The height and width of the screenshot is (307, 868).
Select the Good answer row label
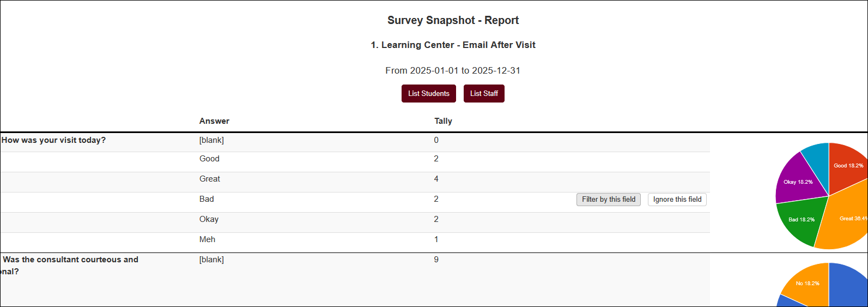[x=209, y=159]
